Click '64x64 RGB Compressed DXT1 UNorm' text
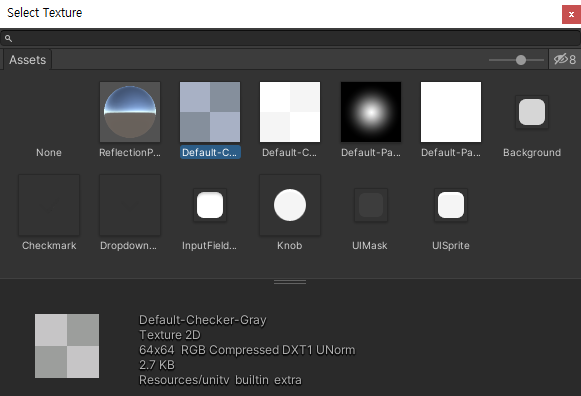Viewport: 581px width, 396px height. coord(247,350)
